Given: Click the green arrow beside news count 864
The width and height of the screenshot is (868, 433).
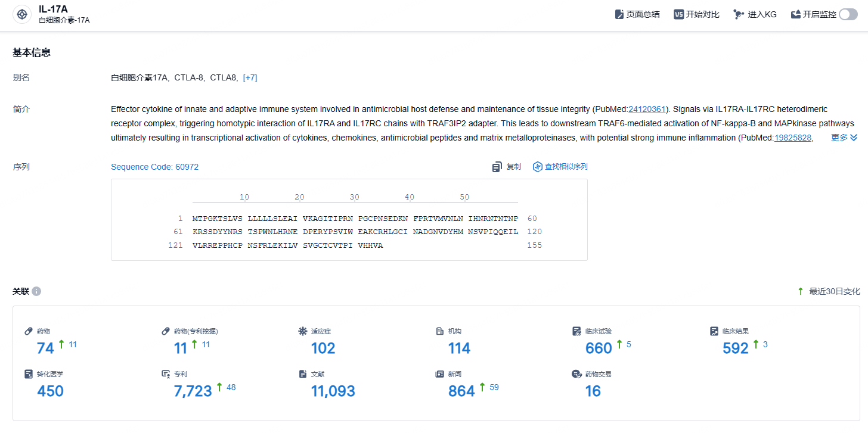Looking at the screenshot, I should (x=482, y=387).
